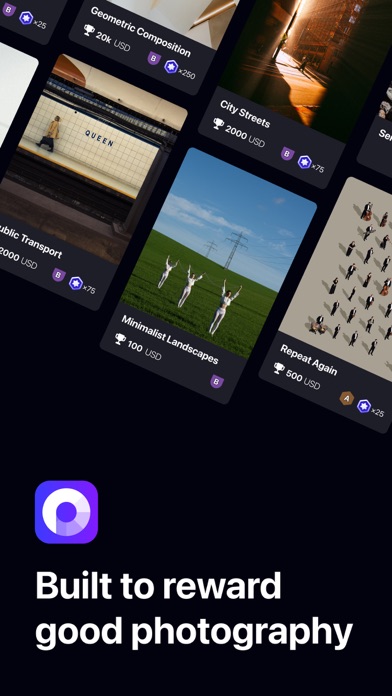Tap hexagon token icon on Public Transport
The width and height of the screenshot is (392, 696).
pos(76,283)
